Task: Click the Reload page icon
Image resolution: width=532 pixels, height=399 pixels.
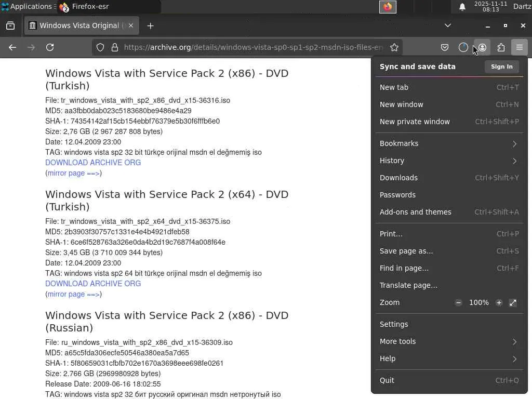Action: pyautogui.click(x=50, y=47)
